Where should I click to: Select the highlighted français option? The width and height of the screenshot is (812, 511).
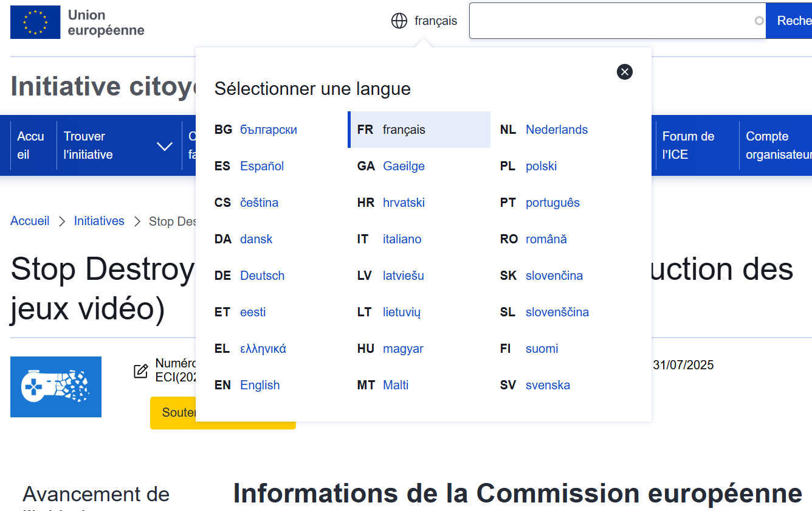click(x=419, y=130)
